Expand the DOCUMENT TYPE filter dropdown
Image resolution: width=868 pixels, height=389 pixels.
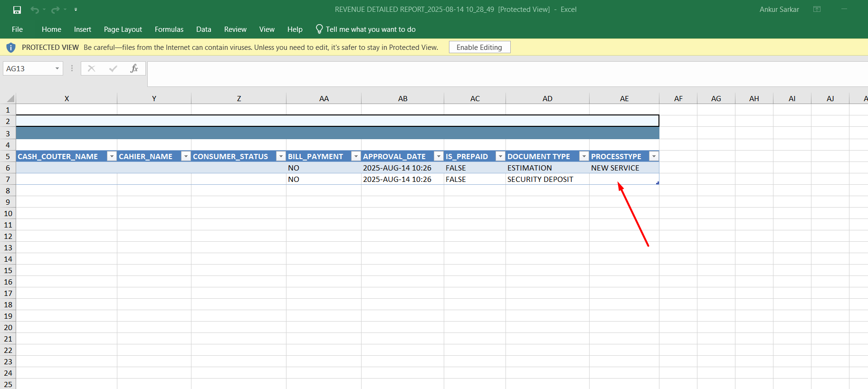click(583, 156)
